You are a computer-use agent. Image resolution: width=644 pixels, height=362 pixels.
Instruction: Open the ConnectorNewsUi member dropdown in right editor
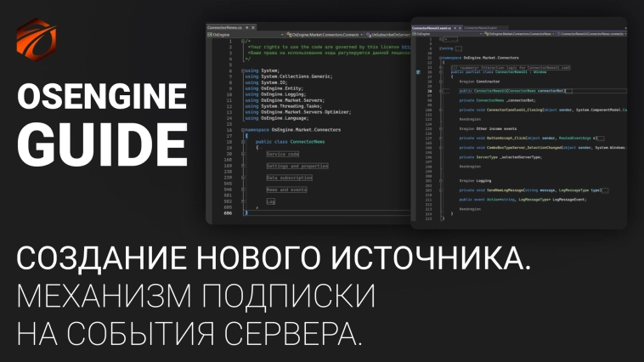[591, 34]
